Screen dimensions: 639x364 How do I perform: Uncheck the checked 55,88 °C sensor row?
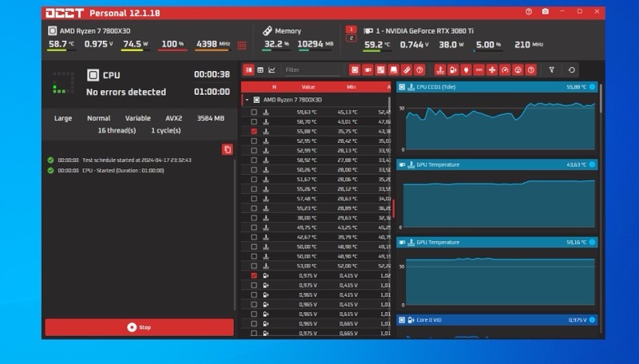click(x=254, y=131)
